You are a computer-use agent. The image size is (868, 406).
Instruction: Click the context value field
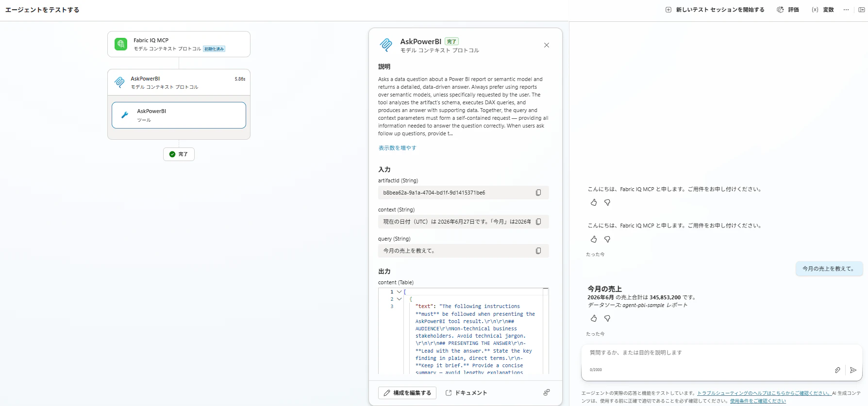[463, 222]
